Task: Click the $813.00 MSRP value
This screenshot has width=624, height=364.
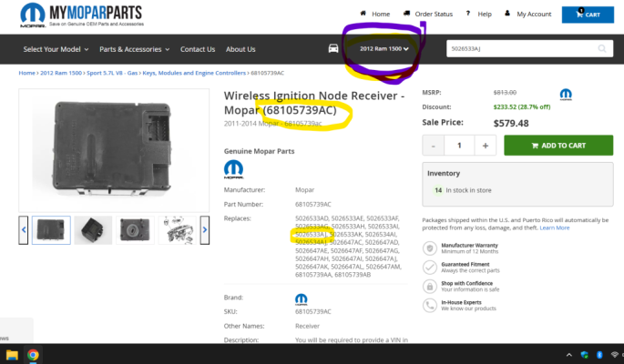Action: pyautogui.click(x=505, y=93)
